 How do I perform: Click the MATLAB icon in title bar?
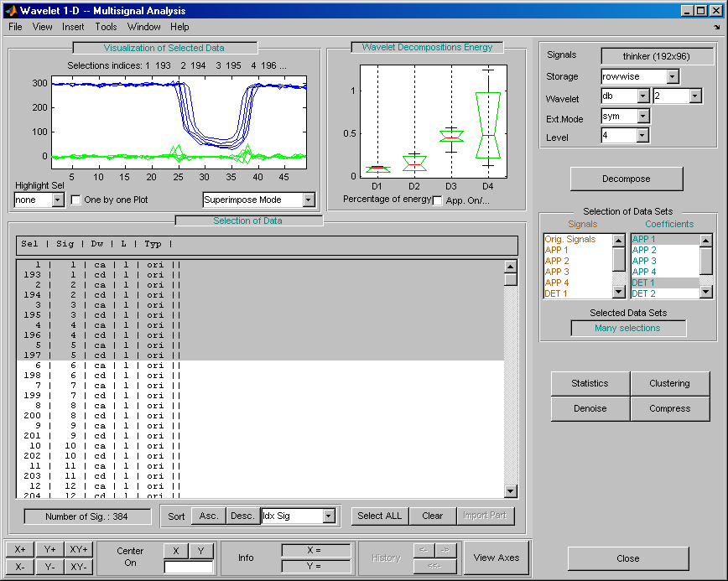tap(10, 11)
